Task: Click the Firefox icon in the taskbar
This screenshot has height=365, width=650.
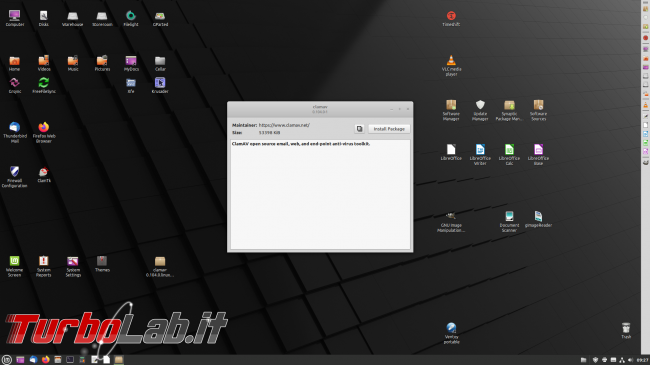Action: pos(46,360)
